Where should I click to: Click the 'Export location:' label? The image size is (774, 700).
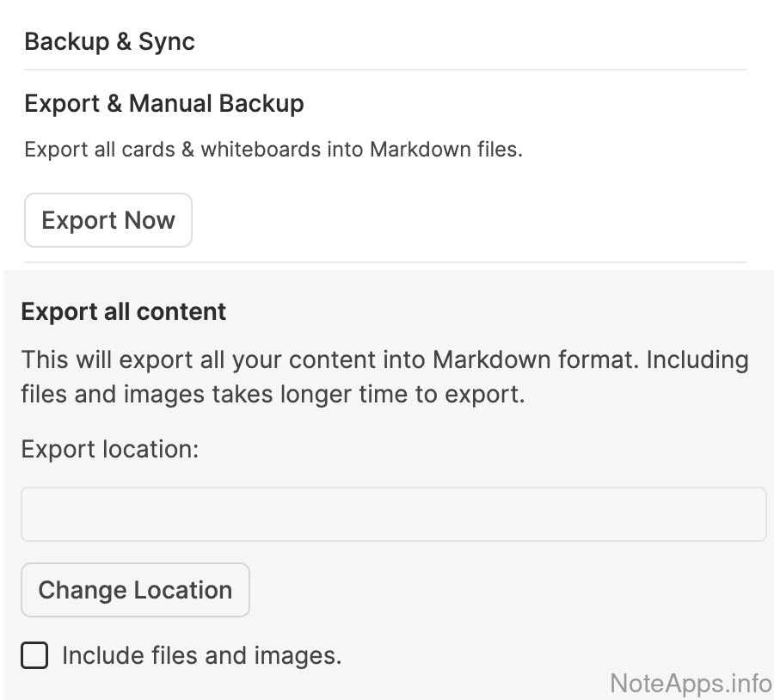point(109,449)
